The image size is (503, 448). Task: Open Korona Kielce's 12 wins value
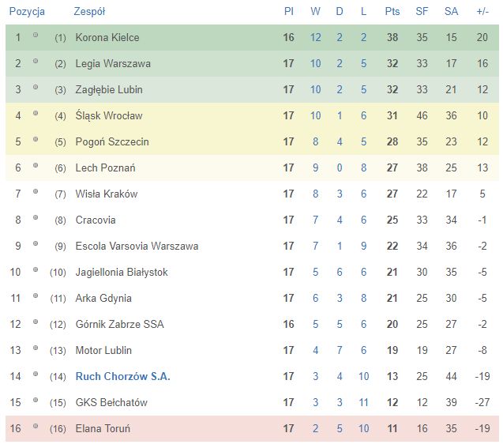tap(315, 38)
